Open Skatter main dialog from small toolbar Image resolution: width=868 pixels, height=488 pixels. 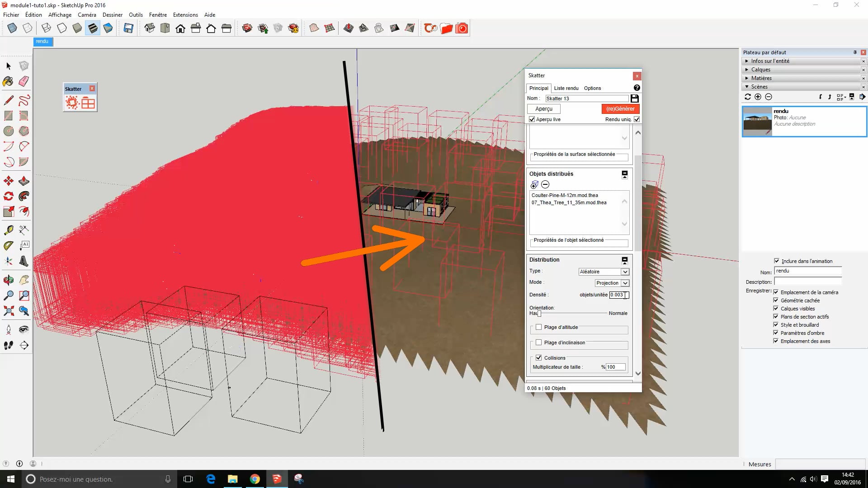(x=72, y=103)
